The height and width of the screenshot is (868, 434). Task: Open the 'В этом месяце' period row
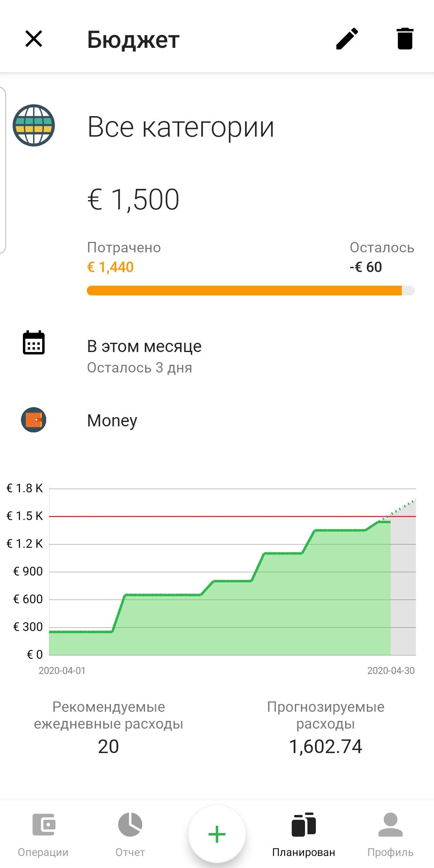pos(144,356)
